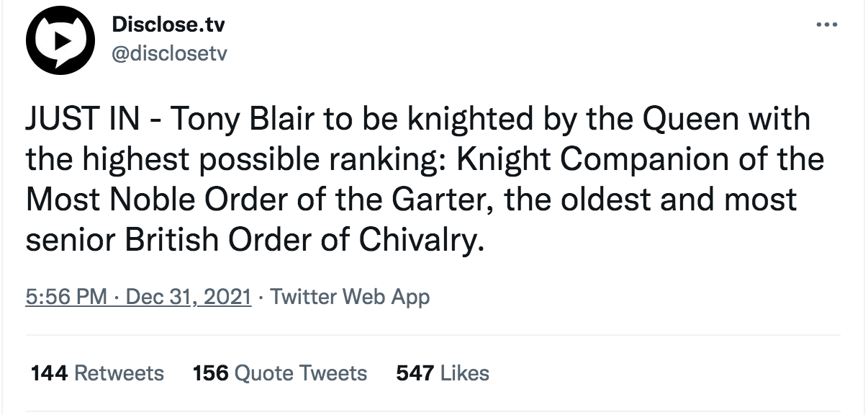This screenshot has width=868, height=415.
Task: Visit the @disclosetv handle link
Action: (169, 53)
